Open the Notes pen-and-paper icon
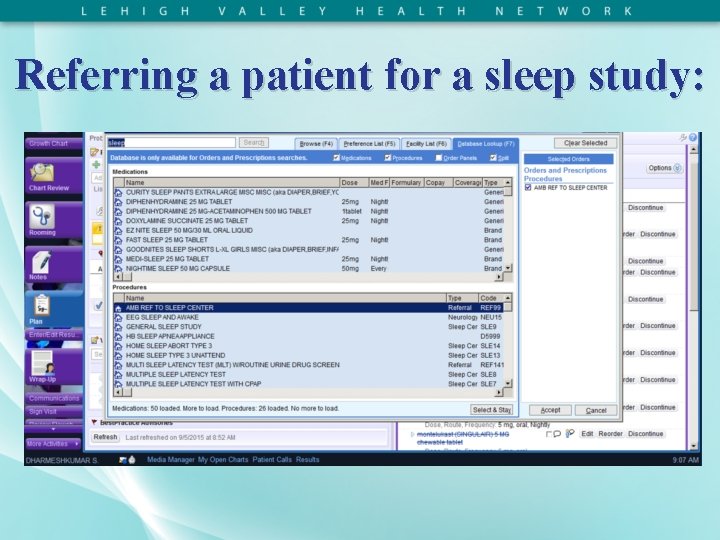 [x=41, y=261]
